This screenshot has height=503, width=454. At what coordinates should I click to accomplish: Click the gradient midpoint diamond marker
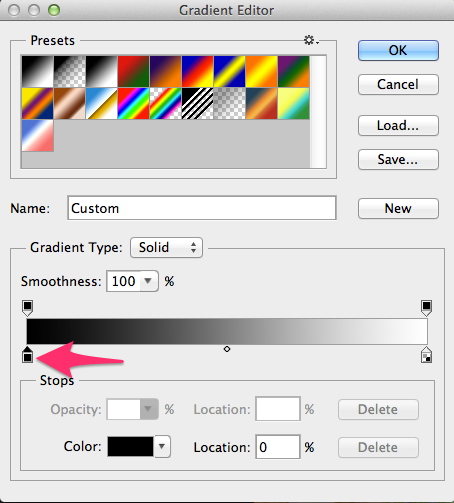coord(227,349)
